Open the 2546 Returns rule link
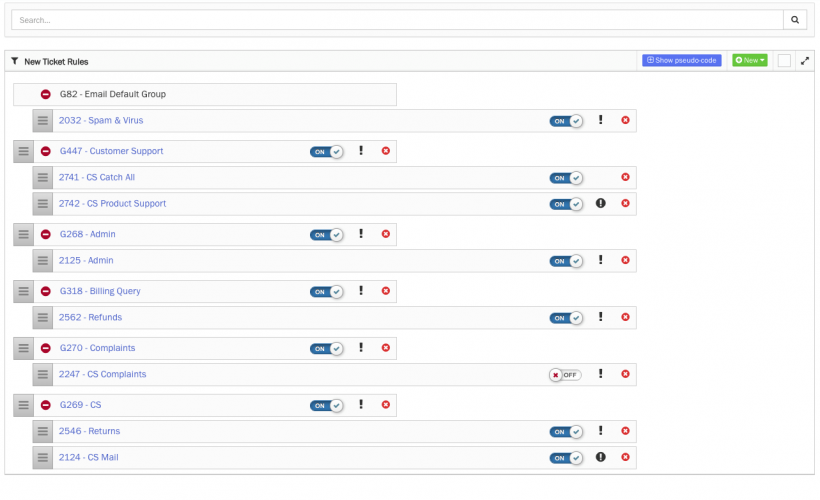 click(x=89, y=431)
